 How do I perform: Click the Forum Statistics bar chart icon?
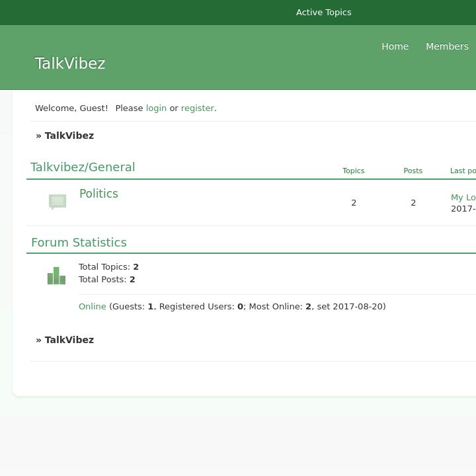[x=56, y=276]
